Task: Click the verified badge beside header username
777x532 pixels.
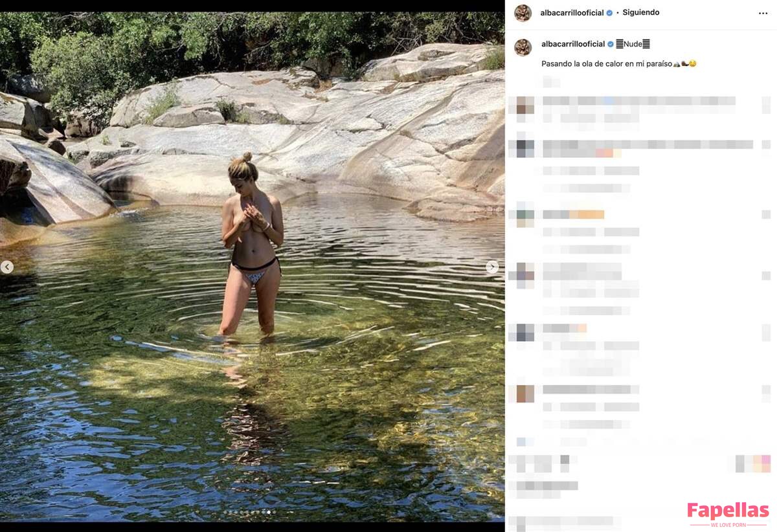Action: 609,13
